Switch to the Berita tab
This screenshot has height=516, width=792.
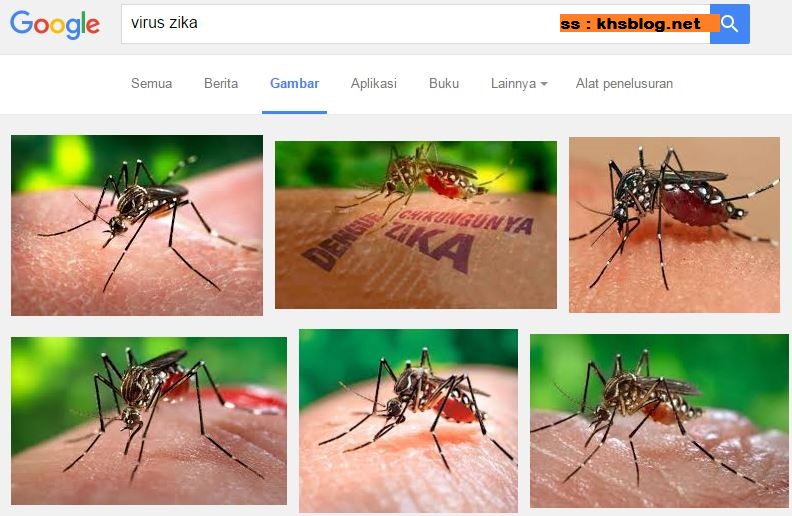point(221,83)
